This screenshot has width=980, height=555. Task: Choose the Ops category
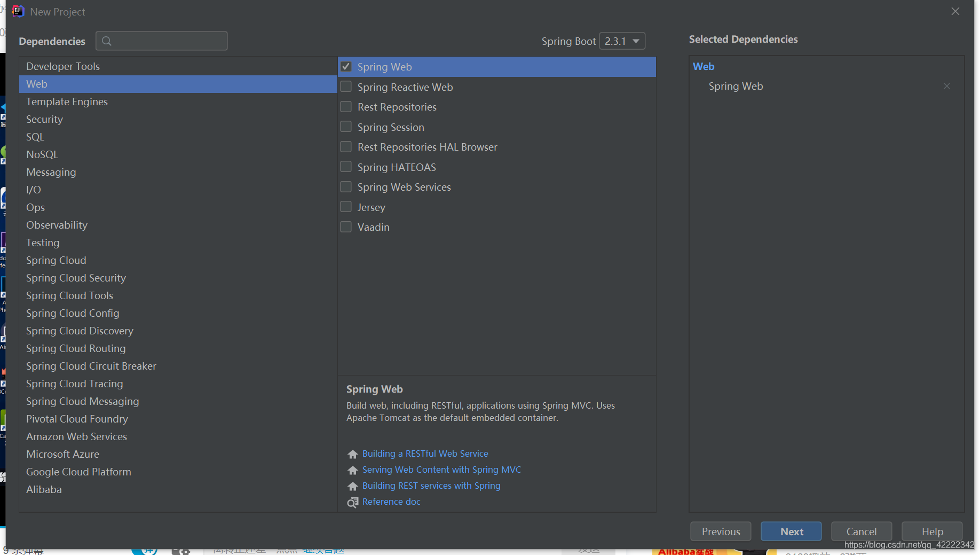point(178,207)
